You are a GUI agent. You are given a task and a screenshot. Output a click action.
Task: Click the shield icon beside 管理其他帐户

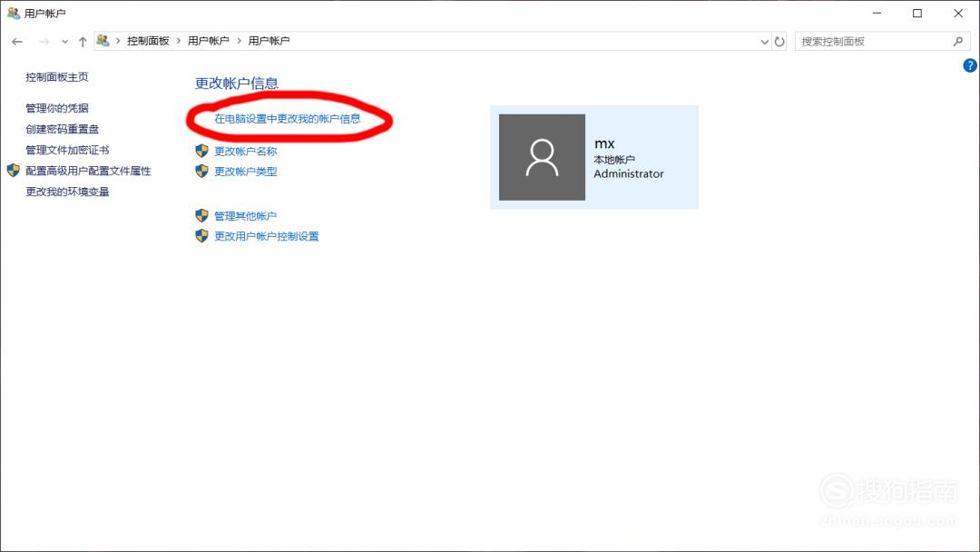(x=201, y=216)
